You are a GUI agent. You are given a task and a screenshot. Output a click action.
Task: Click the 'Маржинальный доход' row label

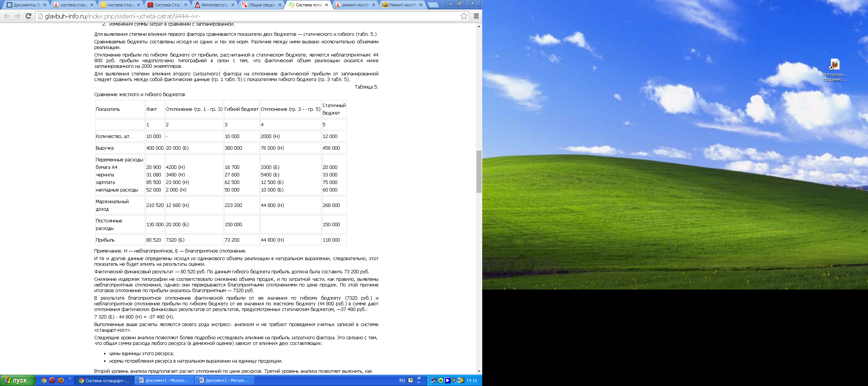[x=120, y=205]
